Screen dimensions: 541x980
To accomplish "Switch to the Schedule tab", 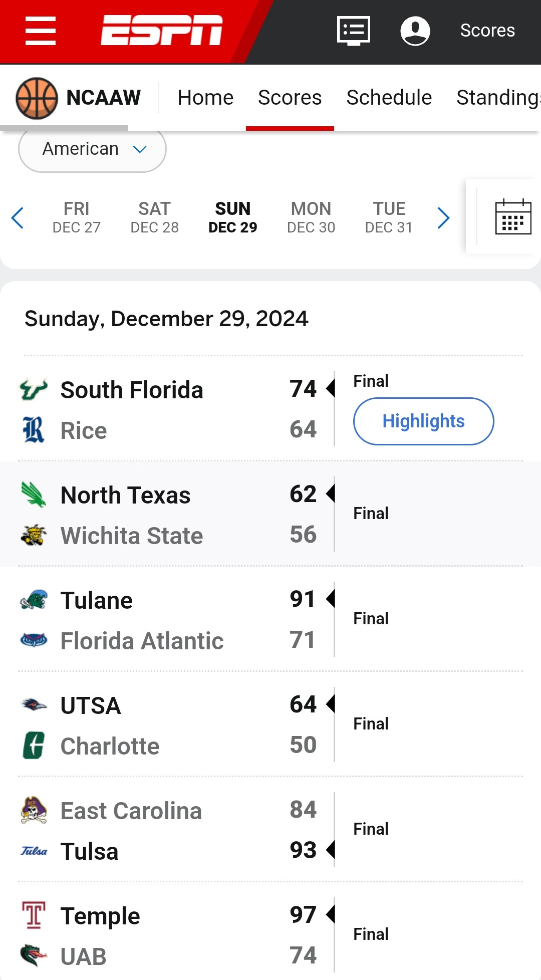I will [389, 98].
